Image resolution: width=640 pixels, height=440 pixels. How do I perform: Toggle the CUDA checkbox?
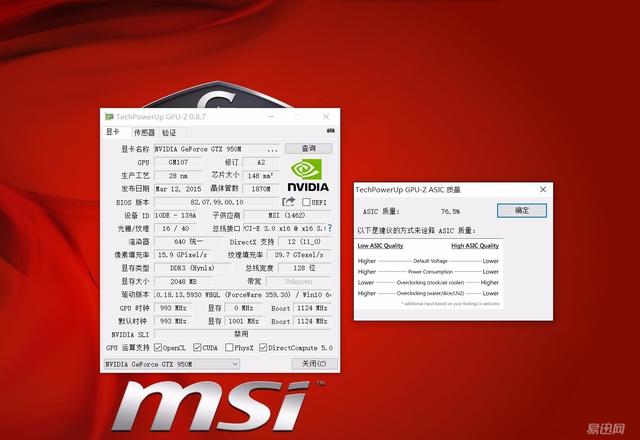(196, 348)
